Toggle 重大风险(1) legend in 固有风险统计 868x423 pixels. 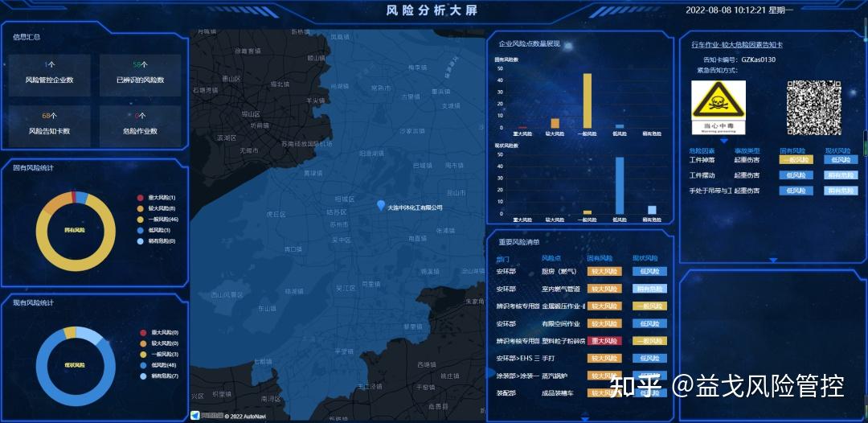(x=156, y=198)
